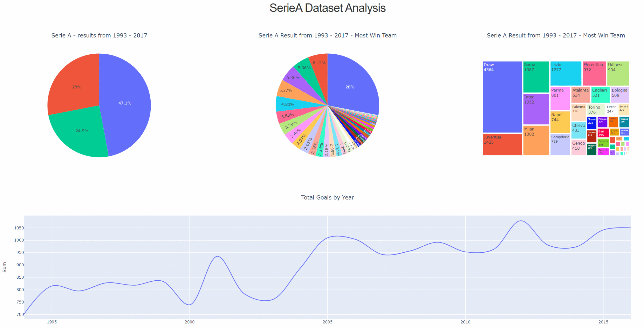644x328 pixels.
Task: Click the 2005 x-axis tick label
Action: [327, 322]
